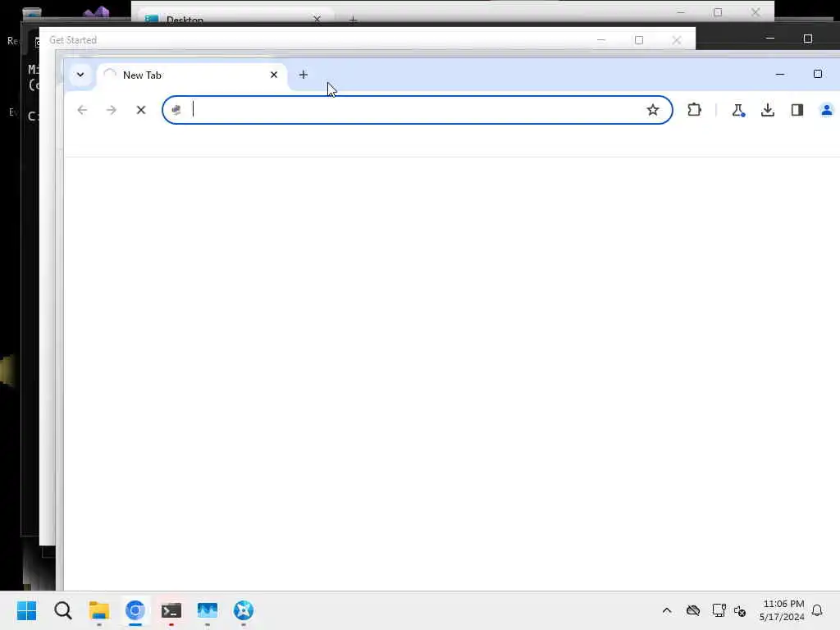Close the Get Started window

point(677,40)
